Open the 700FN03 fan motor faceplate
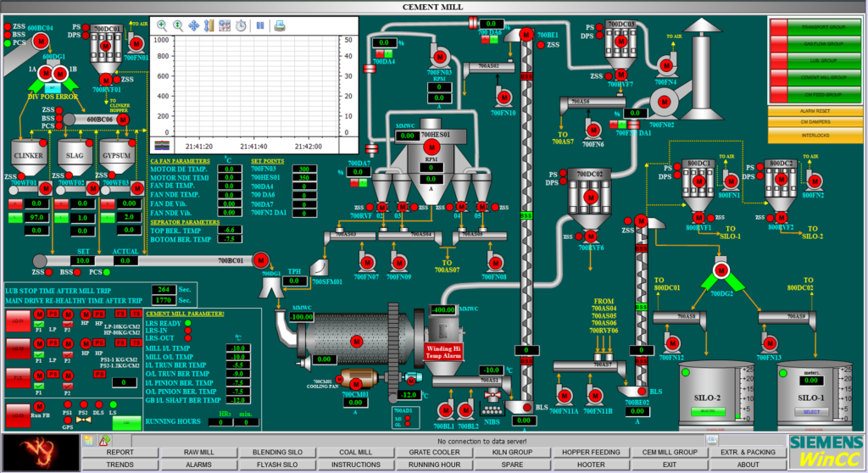Screen dimensions: 868x473 [x=440, y=57]
